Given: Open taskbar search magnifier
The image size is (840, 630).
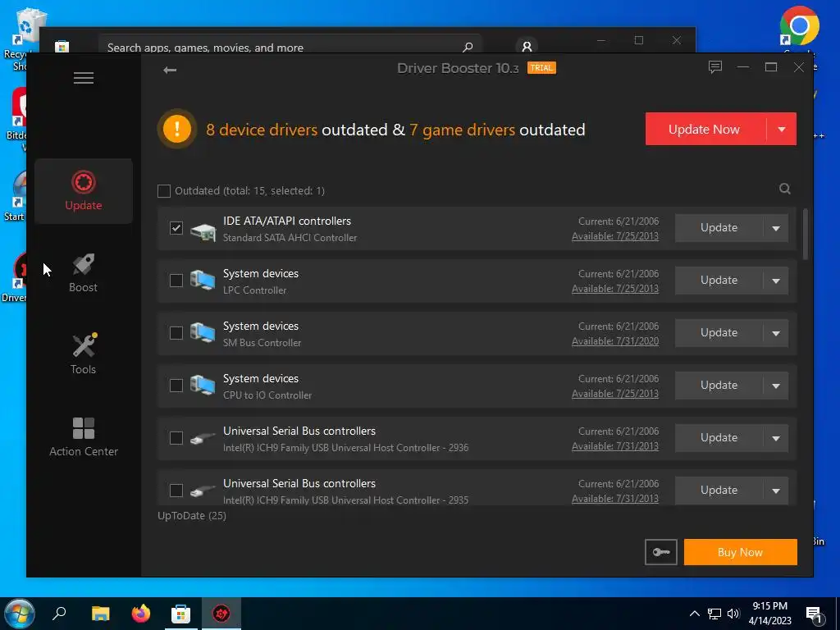Looking at the screenshot, I should click(59, 613).
